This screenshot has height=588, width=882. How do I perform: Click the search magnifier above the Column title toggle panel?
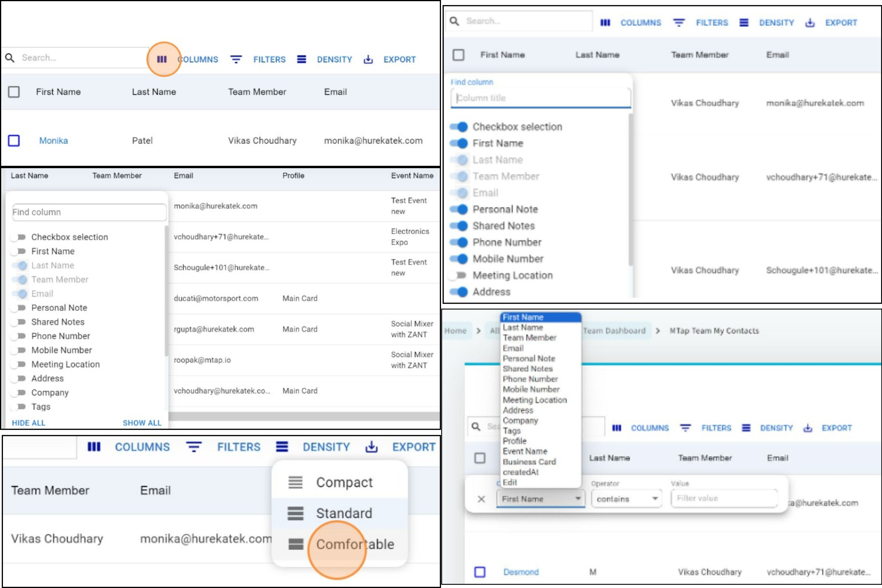click(x=454, y=21)
